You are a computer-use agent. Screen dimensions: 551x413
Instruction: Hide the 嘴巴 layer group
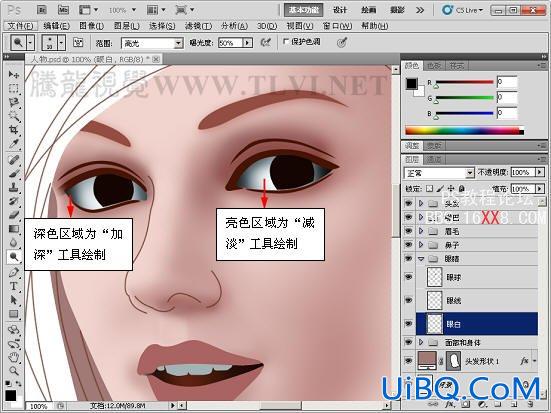point(408,217)
